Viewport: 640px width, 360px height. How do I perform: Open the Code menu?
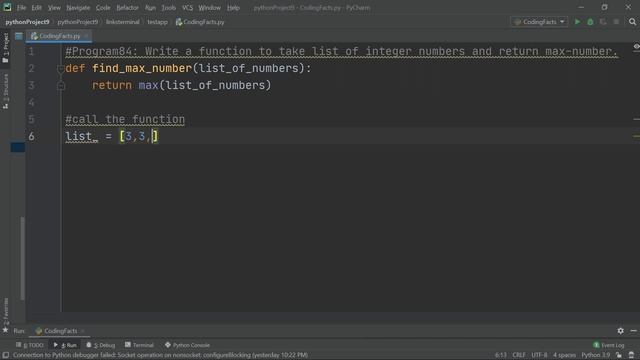103,8
